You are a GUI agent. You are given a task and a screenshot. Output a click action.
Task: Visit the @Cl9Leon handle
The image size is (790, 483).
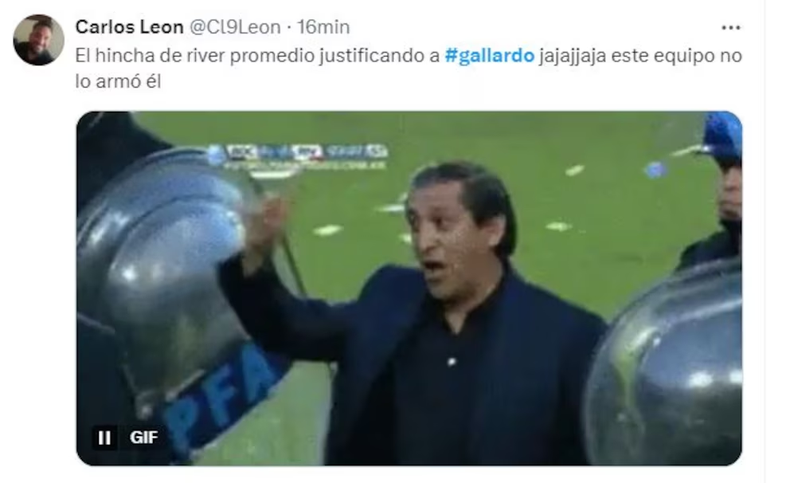click(235, 27)
